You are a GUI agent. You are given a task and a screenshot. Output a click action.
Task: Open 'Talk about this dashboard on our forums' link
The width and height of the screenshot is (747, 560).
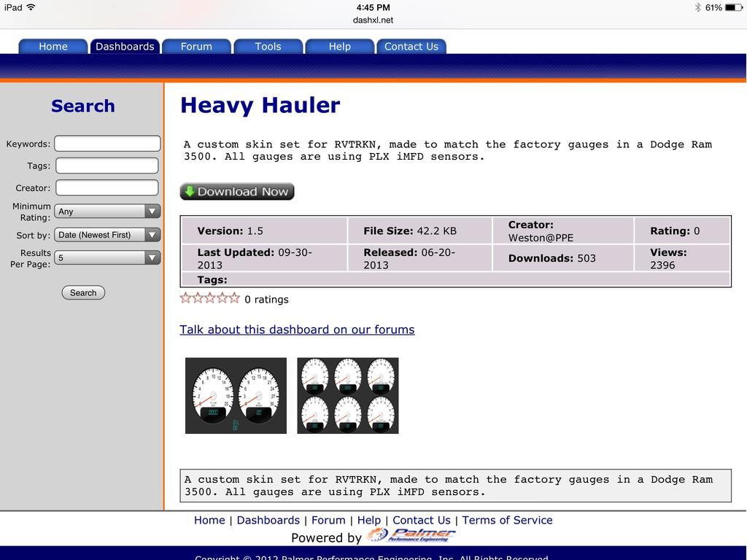tap(298, 330)
